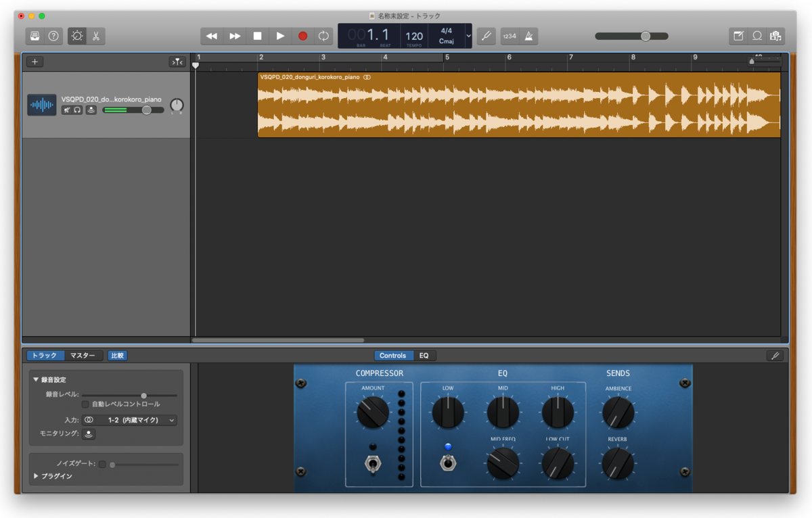
Task: Open the Editors scissors button
Action: pyautogui.click(x=95, y=36)
